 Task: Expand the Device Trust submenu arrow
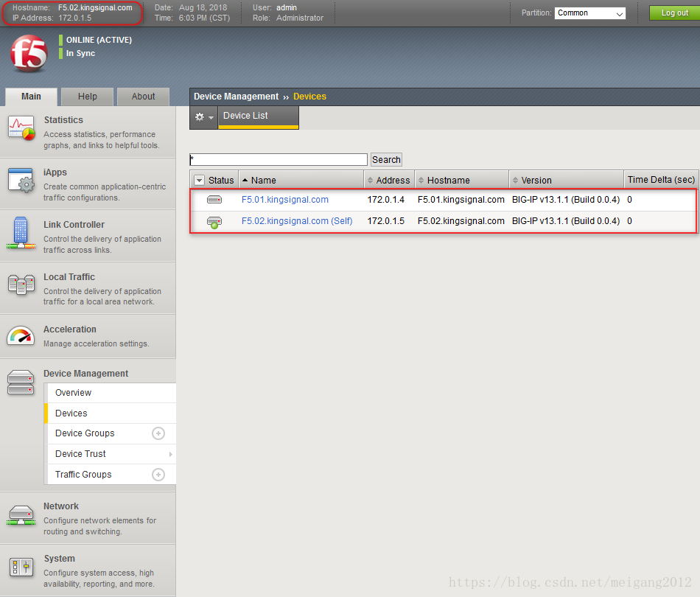click(170, 454)
